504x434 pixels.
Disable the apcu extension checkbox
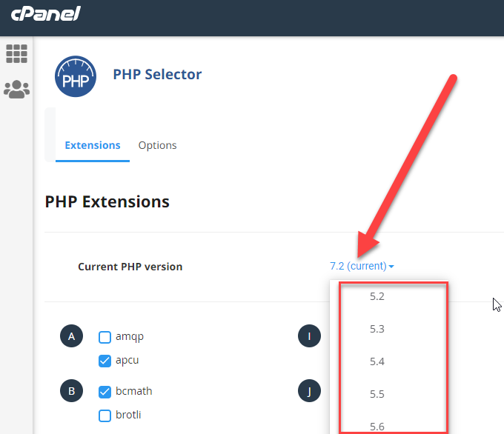tap(105, 361)
